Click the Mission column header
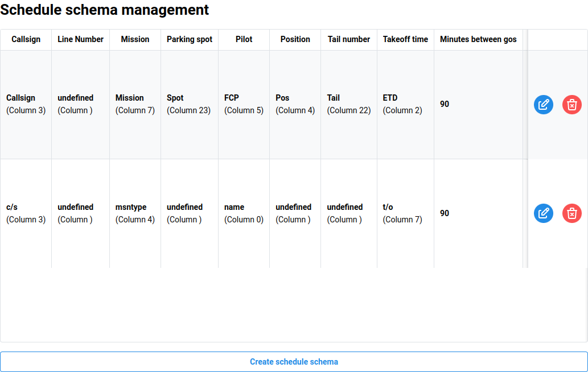The height and width of the screenshot is (372, 588). coord(135,39)
